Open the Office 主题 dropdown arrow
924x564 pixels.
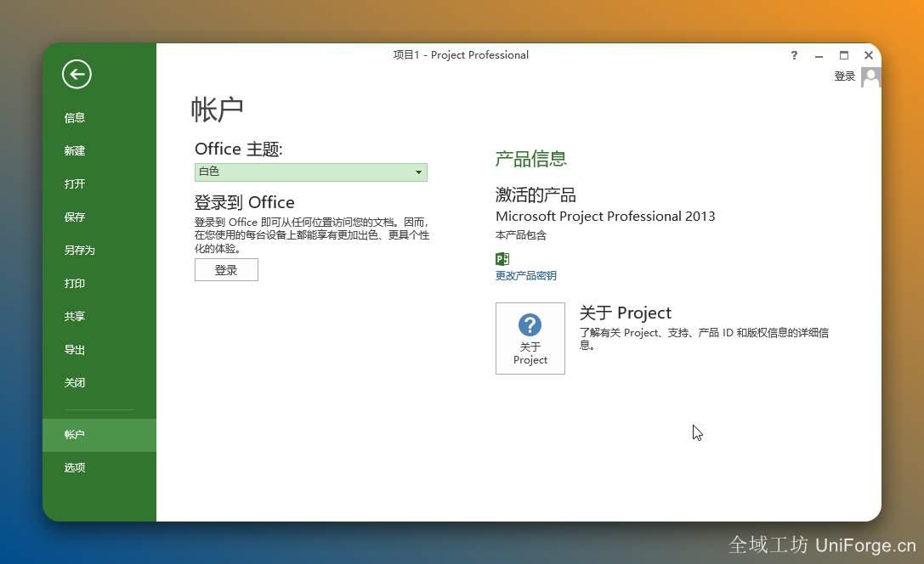click(418, 172)
